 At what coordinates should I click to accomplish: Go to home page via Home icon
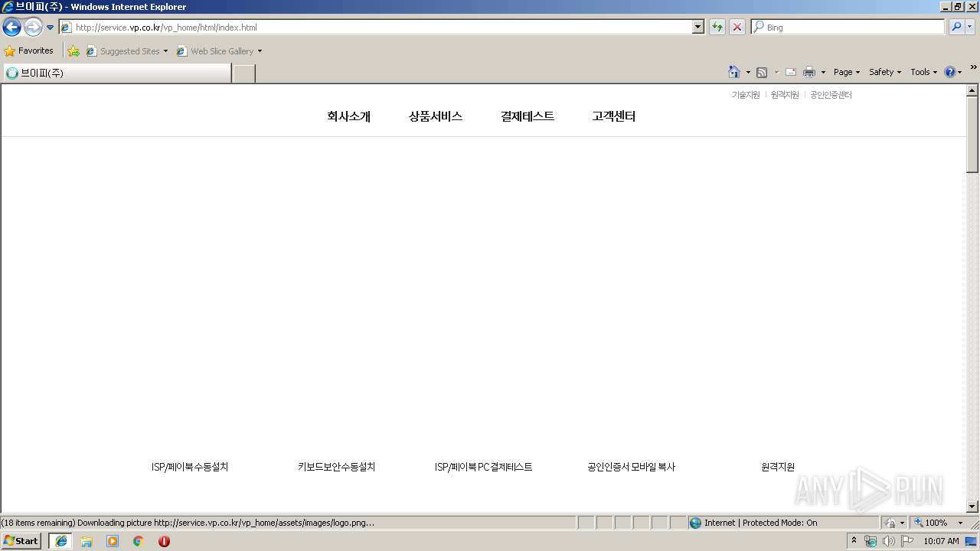[733, 72]
